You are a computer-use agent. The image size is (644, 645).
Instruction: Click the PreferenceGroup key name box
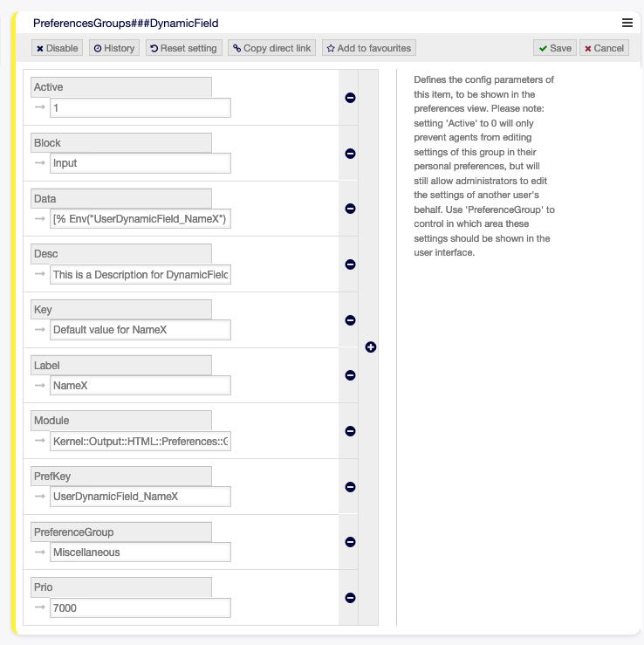click(121, 532)
